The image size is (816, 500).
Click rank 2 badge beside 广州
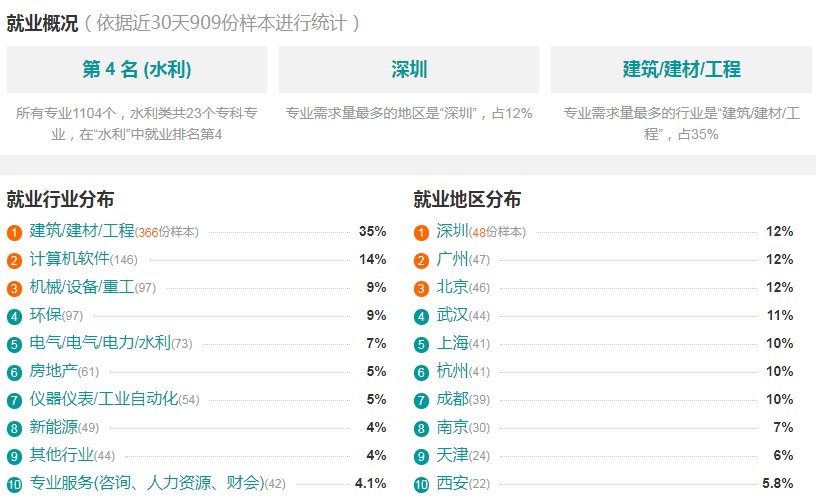click(422, 261)
